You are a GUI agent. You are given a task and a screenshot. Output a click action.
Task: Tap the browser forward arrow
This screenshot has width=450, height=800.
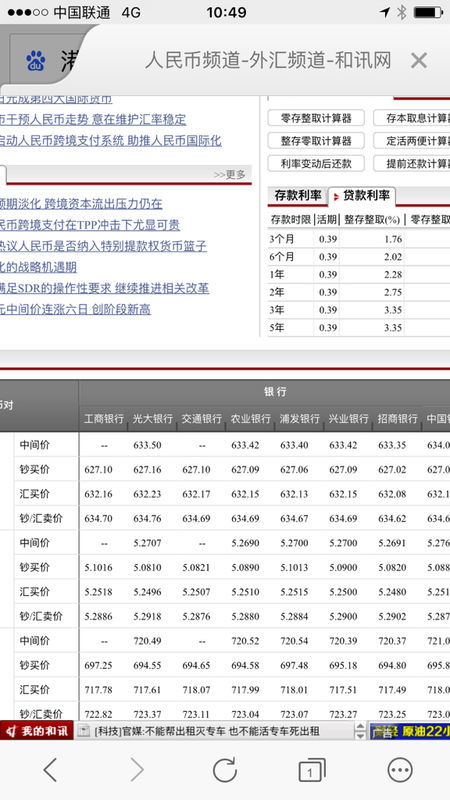[x=137, y=769]
